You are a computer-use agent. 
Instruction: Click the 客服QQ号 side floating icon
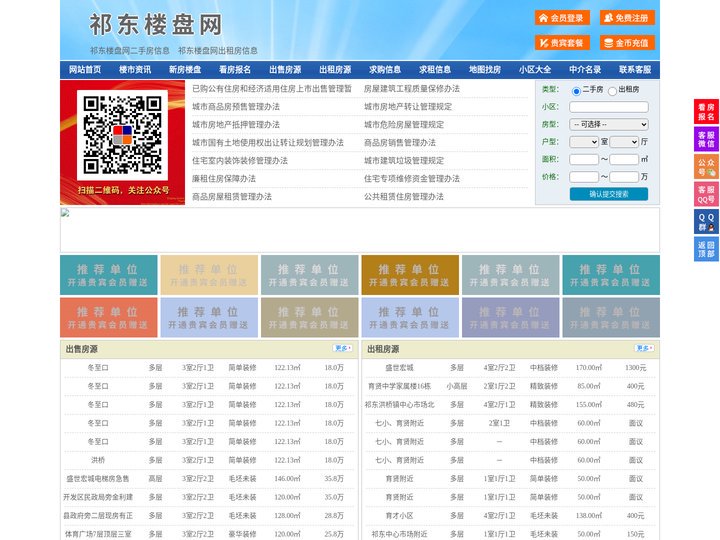pyautogui.click(x=706, y=194)
